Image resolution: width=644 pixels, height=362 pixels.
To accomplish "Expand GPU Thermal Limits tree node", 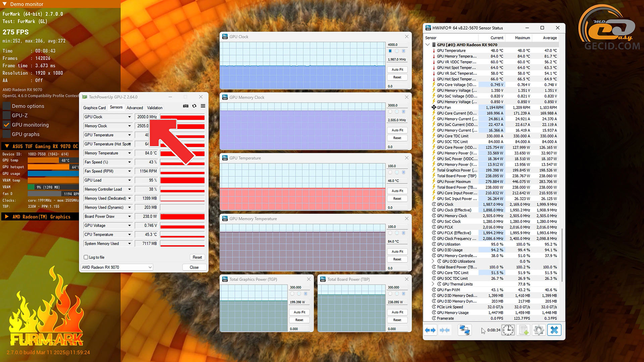I will tap(433, 284).
